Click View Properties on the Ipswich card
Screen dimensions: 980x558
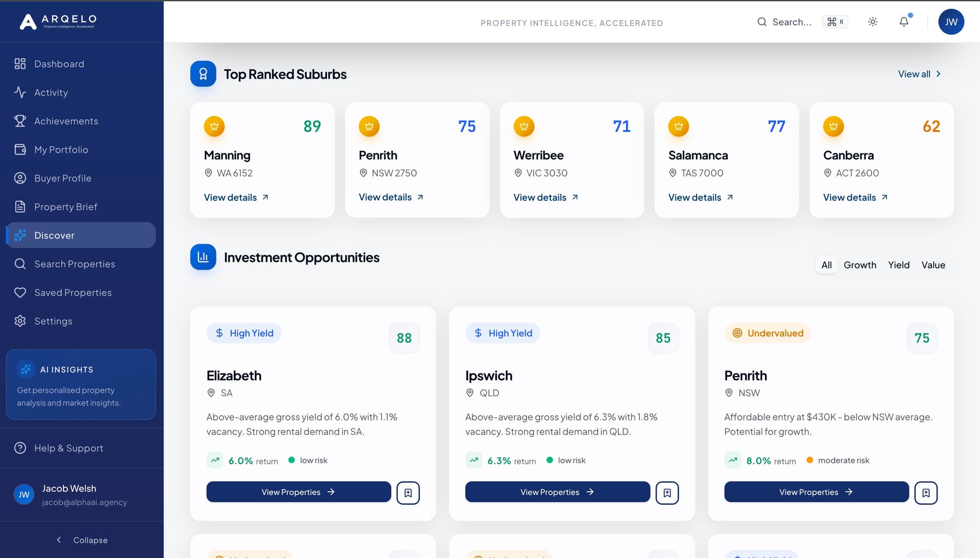(x=557, y=492)
